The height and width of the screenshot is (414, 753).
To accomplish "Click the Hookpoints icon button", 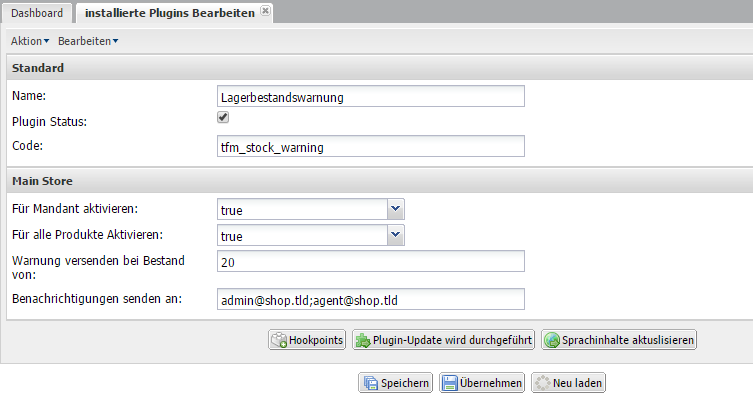I will pyautogui.click(x=279, y=340).
